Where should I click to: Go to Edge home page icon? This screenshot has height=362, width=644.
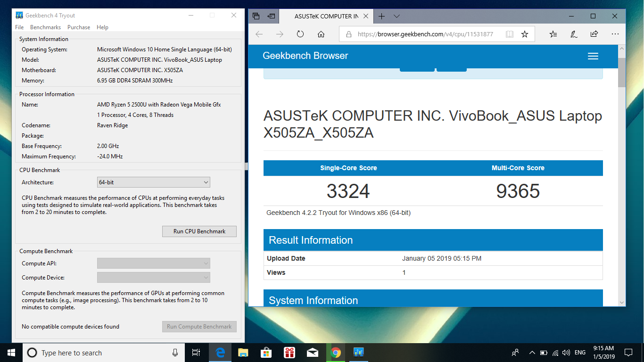321,34
